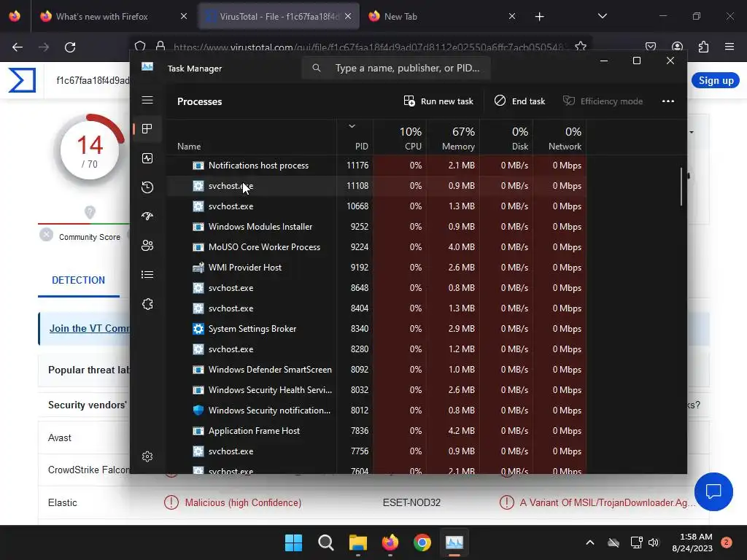Open Firefox extensions icon
747x560 pixels.
tap(703, 47)
